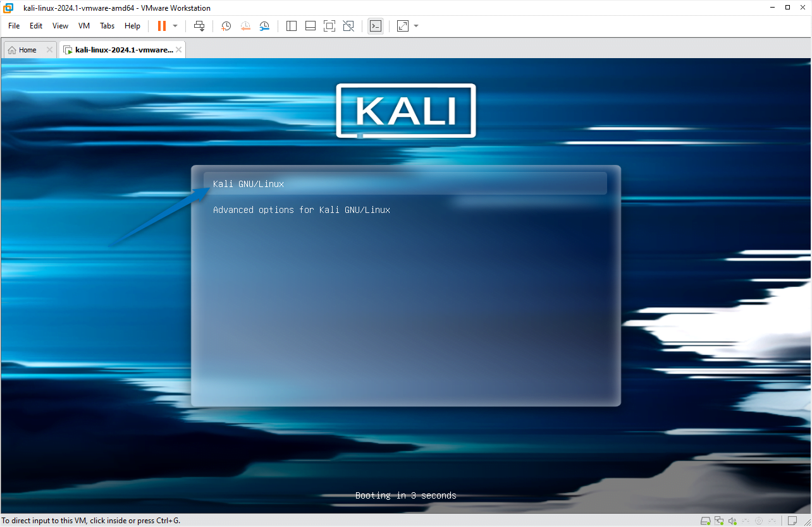This screenshot has height=527, width=812.
Task: Open the Tabs menu
Action: [106, 26]
